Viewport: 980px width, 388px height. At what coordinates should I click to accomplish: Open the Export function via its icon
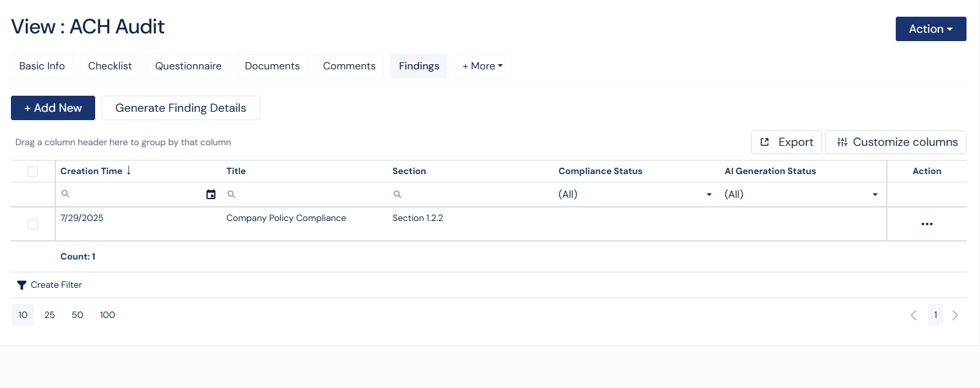point(764,141)
